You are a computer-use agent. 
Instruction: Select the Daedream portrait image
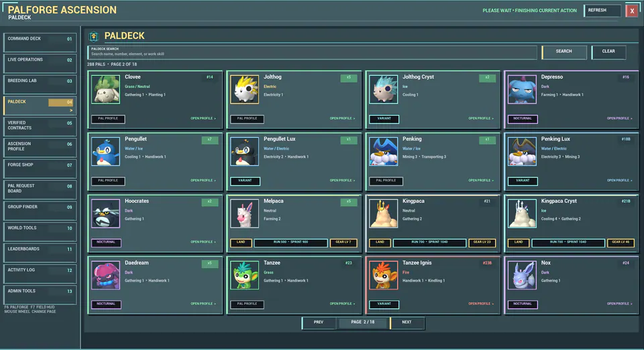click(x=106, y=275)
